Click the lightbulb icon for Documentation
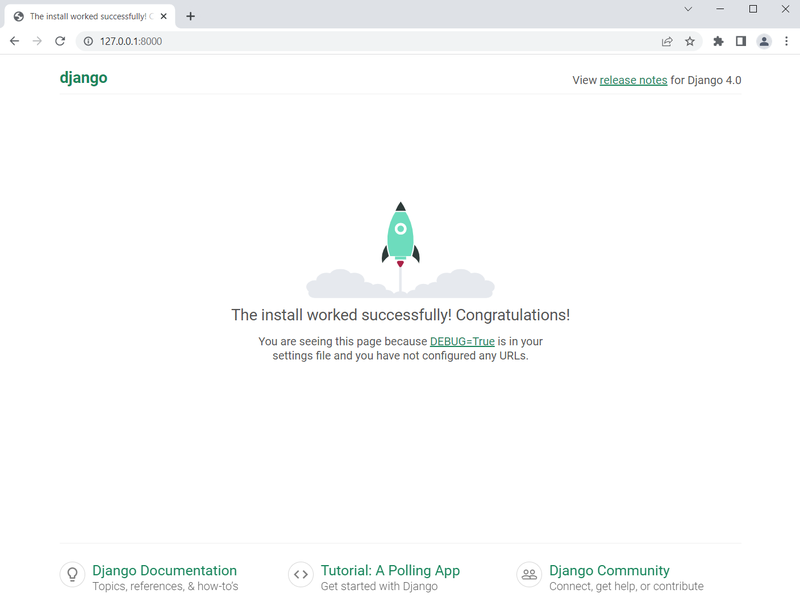Image resolution: width=800 pixels, height=602 pixels. click(72, 574)
